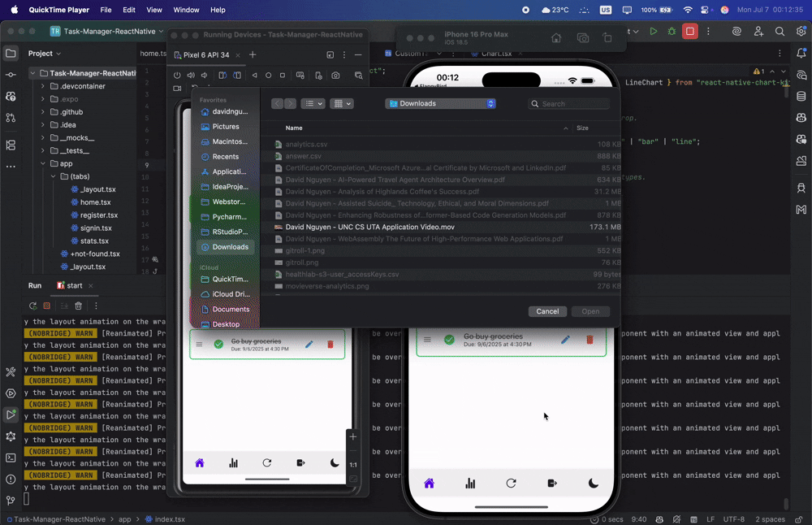The height and width of the screenshot is (525, 812).
Task: Expand the .github folder in project tree
Action: (x=43, y=112)
